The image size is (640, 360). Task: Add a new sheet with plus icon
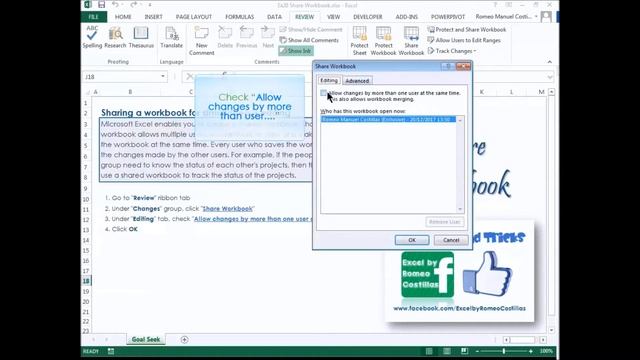click(184, 339)
